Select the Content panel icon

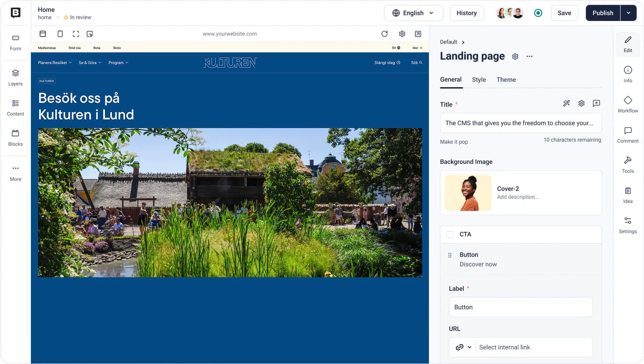click(x=15, y=108)
